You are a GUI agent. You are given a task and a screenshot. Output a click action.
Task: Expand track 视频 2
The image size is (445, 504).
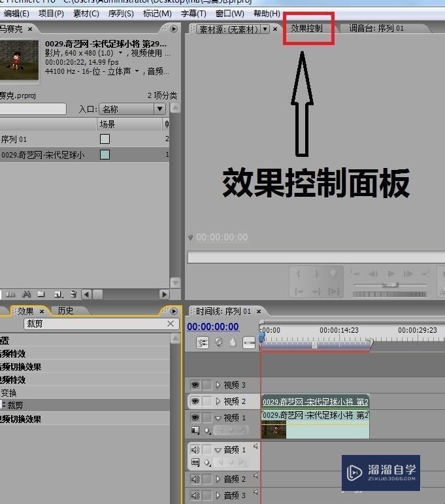click(x=218, y=401)
